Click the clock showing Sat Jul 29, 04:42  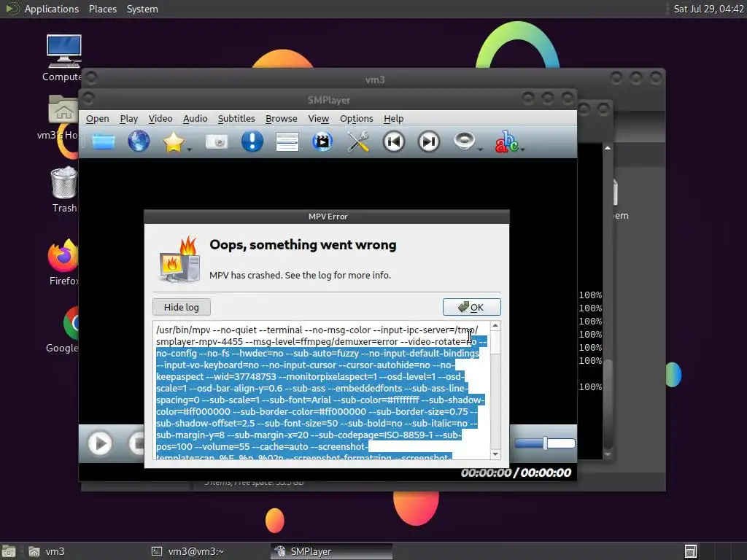click(x=708, y=9)
